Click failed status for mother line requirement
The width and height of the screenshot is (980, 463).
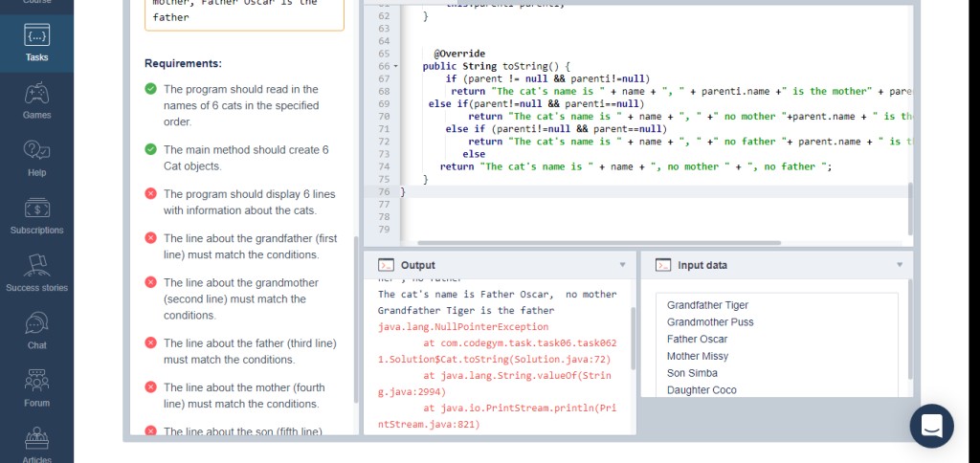(150, 387)
